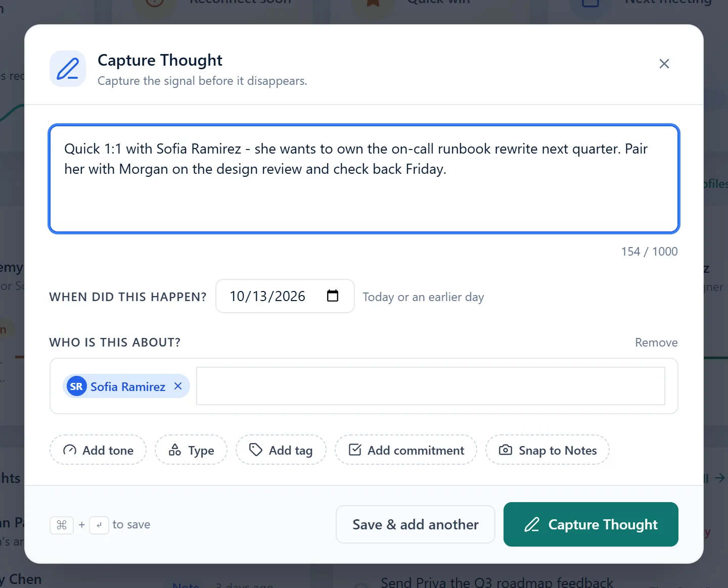Click the Snap to Notes chip

[x=548, y=450]
